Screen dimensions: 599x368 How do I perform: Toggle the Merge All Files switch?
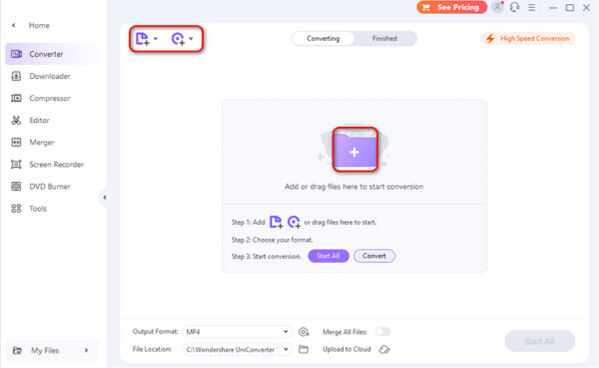[383, 332]
